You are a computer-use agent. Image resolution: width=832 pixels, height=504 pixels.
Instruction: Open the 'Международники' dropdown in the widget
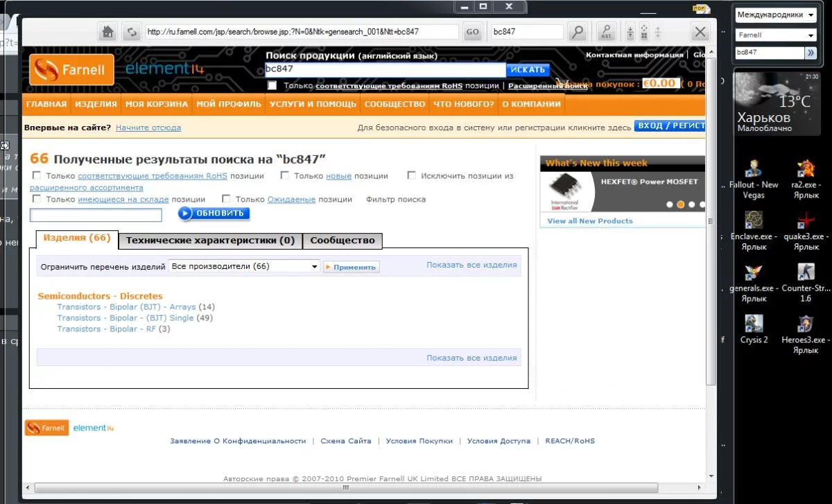(x=775, y=14)
